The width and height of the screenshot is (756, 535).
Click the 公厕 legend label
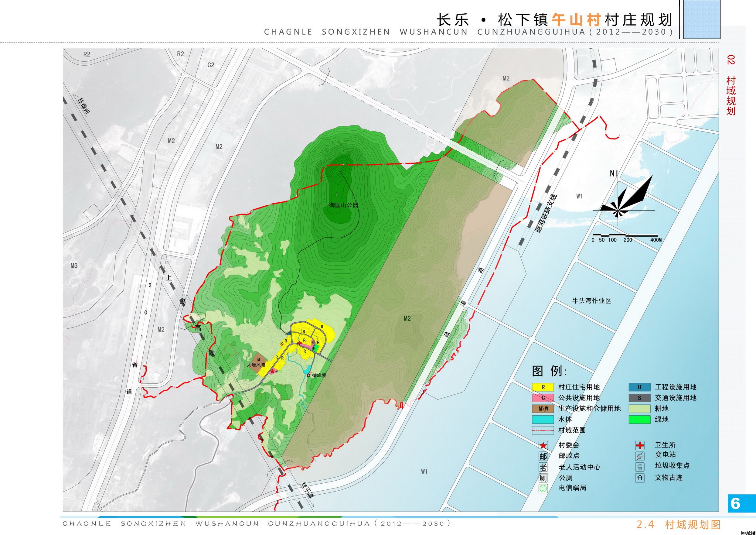coord(566,478)
